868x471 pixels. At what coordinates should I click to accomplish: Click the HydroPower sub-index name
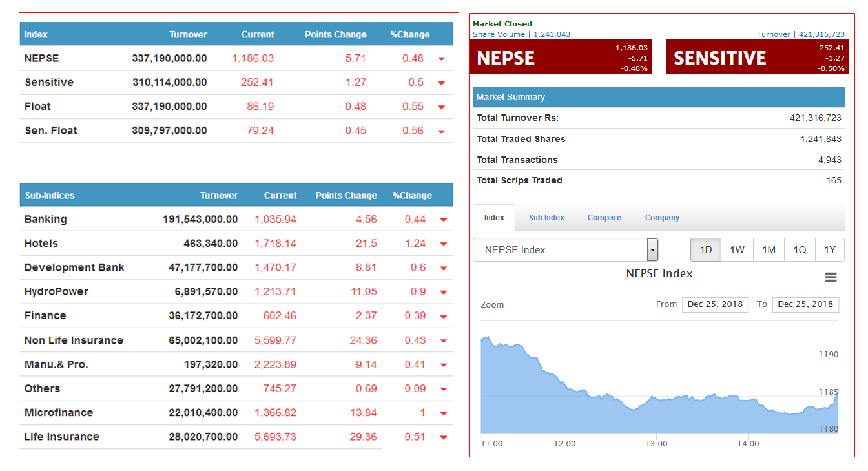click(x=56, y=292)
